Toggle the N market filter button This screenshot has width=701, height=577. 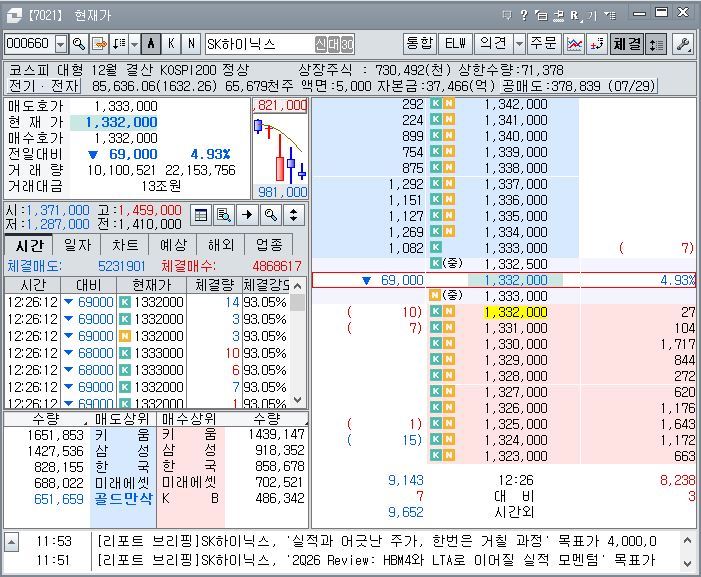191,44
